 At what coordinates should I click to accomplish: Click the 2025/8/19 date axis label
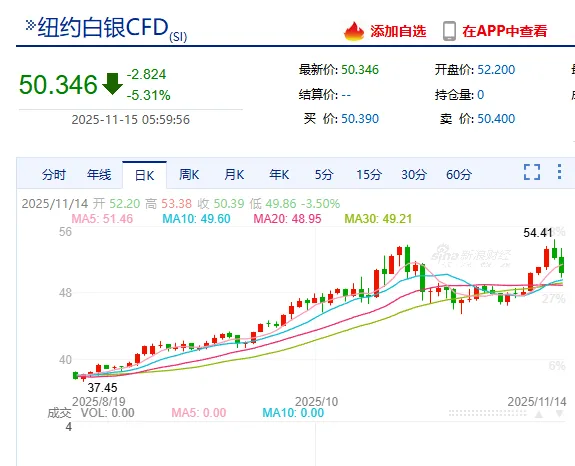pos(99,402)
